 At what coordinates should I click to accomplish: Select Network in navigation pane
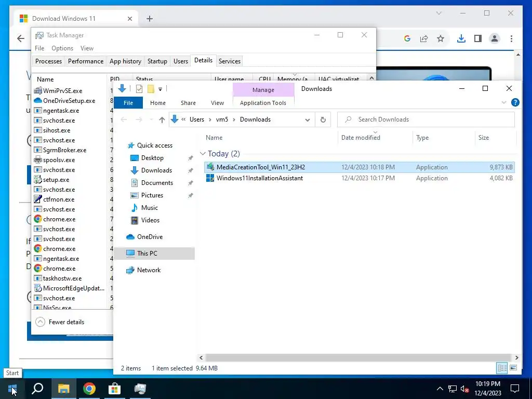149,270
